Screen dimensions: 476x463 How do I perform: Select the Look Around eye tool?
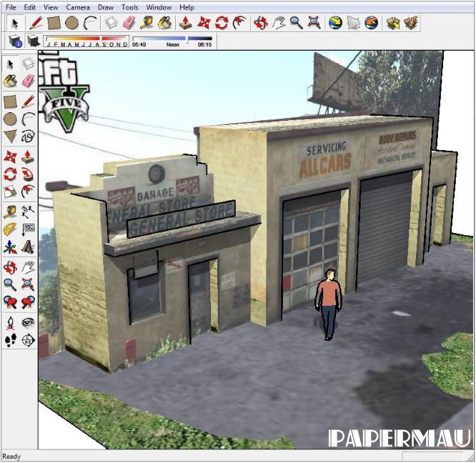(28, 323)
